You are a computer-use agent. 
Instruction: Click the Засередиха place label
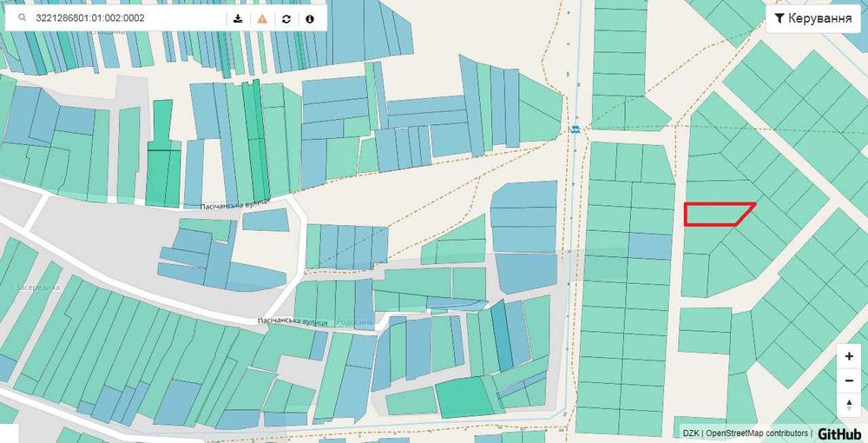38,288
